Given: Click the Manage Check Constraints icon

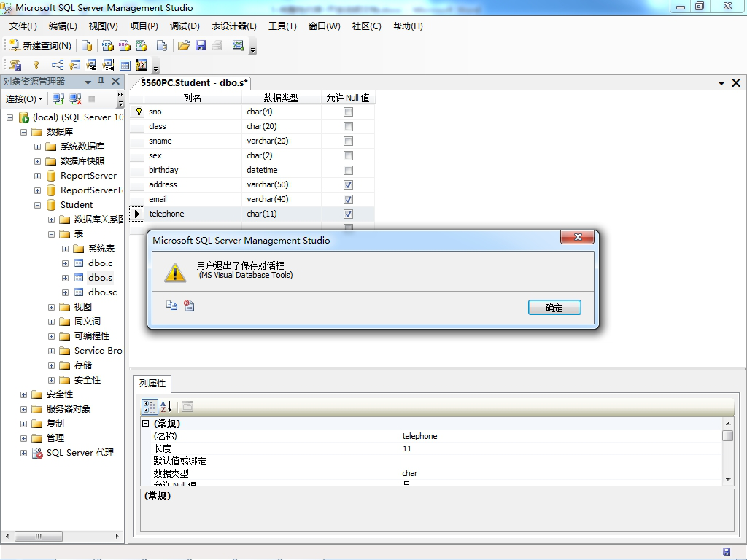Looking at the screenshot, I should (125, 65).
